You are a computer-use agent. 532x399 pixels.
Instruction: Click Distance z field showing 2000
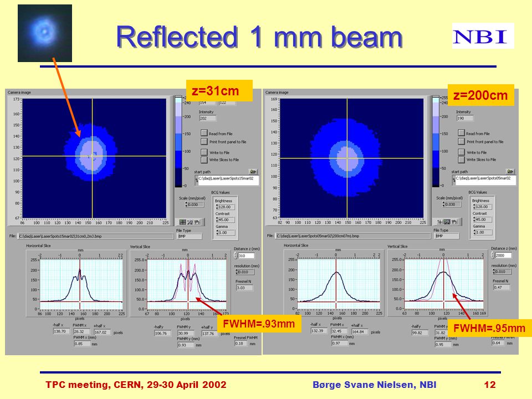(504, 255)
